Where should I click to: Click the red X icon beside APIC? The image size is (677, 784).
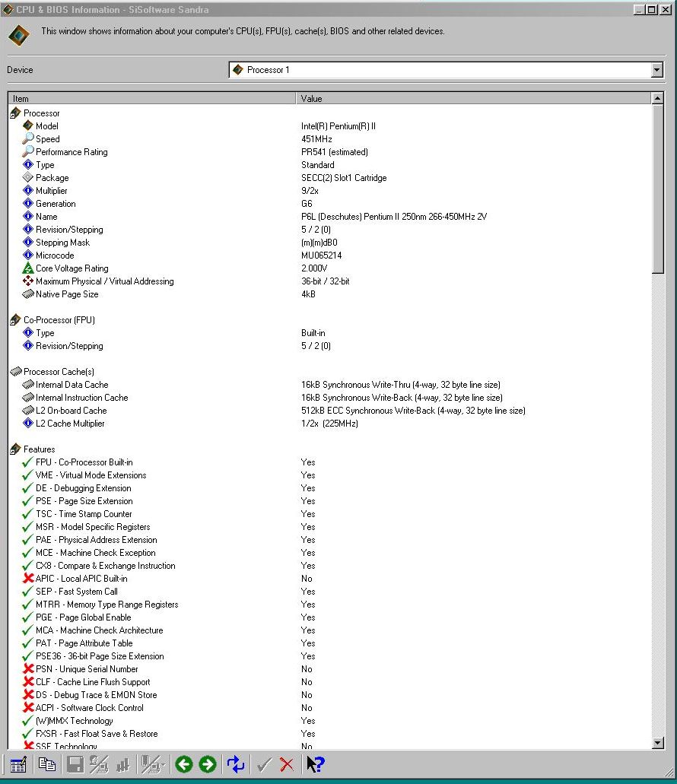click(x=28, y=579)
